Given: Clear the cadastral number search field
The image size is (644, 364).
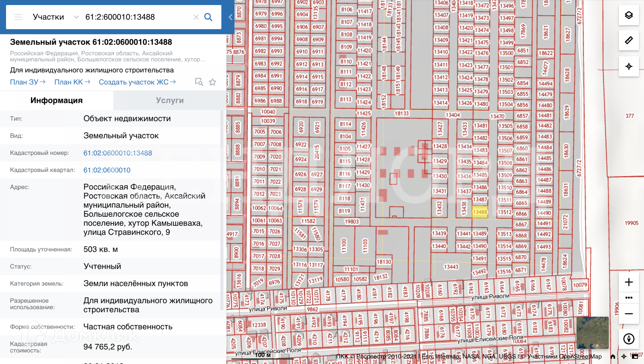Looking at the screenshot, I should [x=196, y=17].
